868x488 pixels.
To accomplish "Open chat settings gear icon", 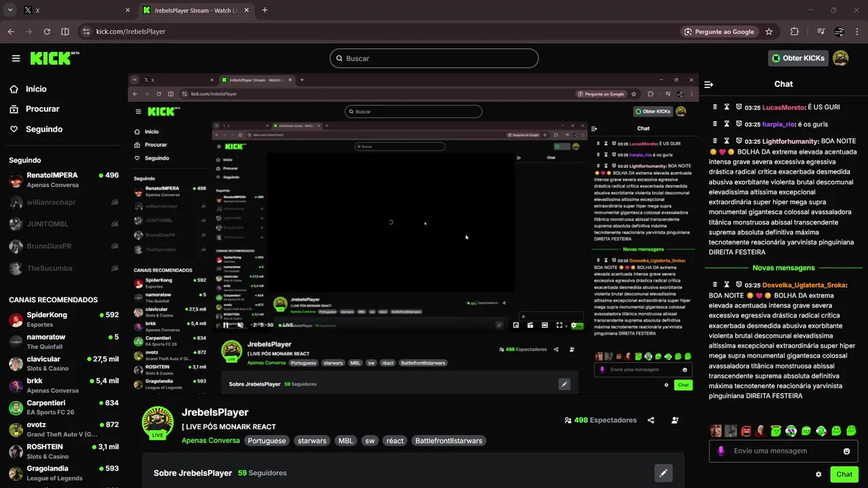I will pyautogui.click(x=818, y=474).
